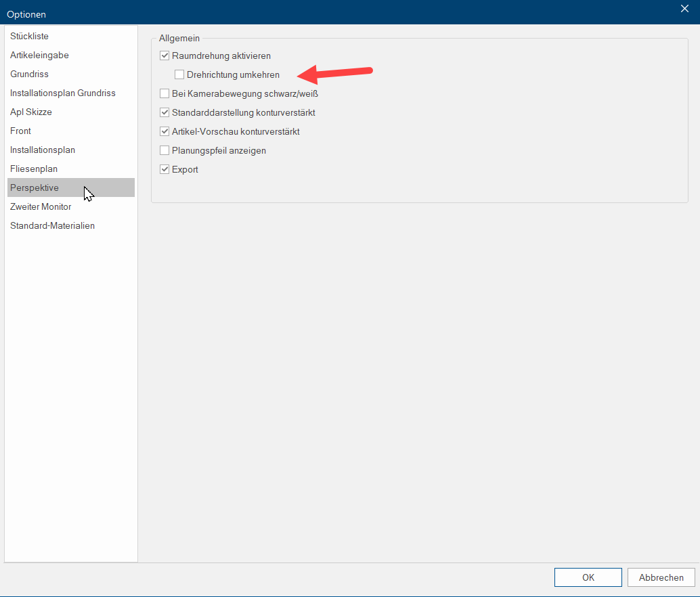
Task: Switch to Standard-Materialien options
Action: coord(52,225)
